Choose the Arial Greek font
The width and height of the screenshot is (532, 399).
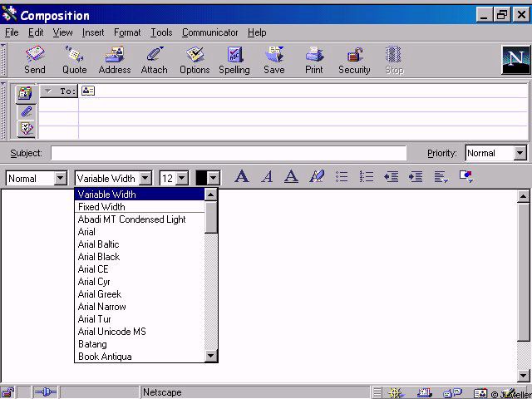coord(140,293)
